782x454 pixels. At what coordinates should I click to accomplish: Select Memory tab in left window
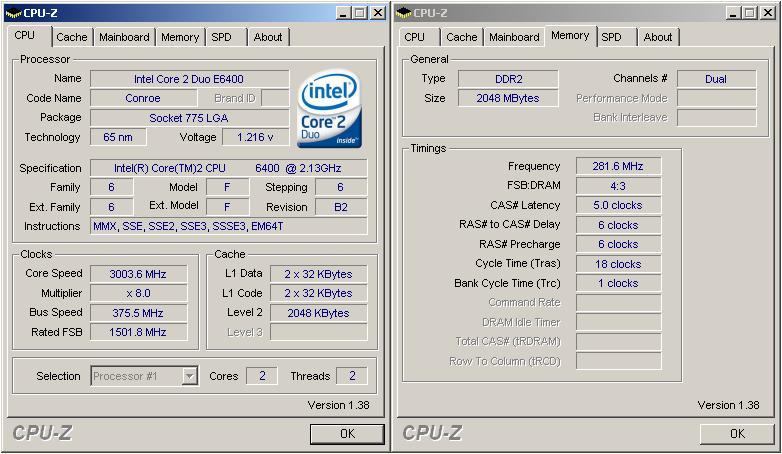coord(180,37)
